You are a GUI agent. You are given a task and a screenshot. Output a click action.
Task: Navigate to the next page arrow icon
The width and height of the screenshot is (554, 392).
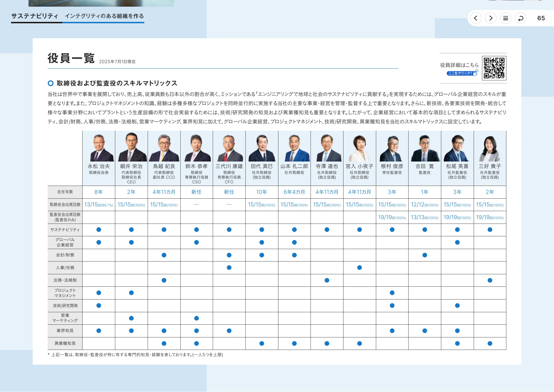(491, 18)
